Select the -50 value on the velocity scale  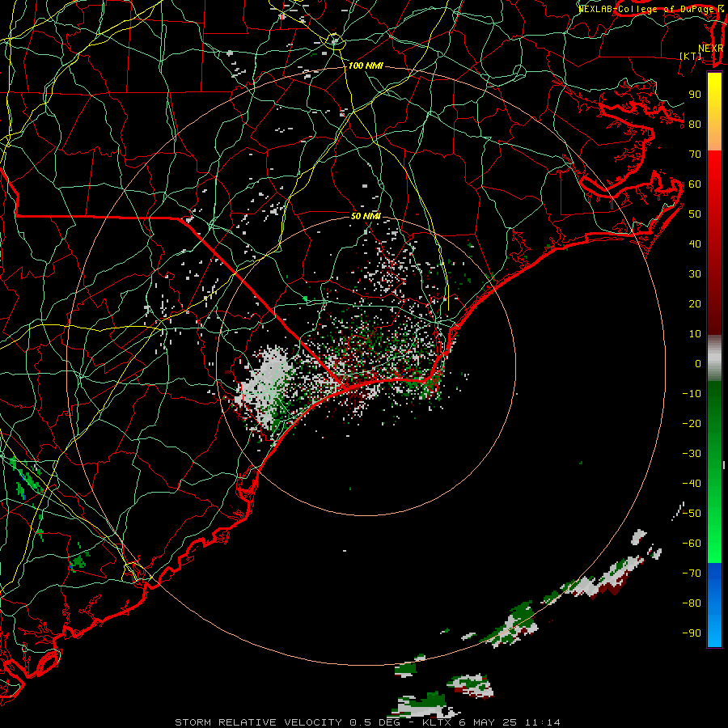692,514
